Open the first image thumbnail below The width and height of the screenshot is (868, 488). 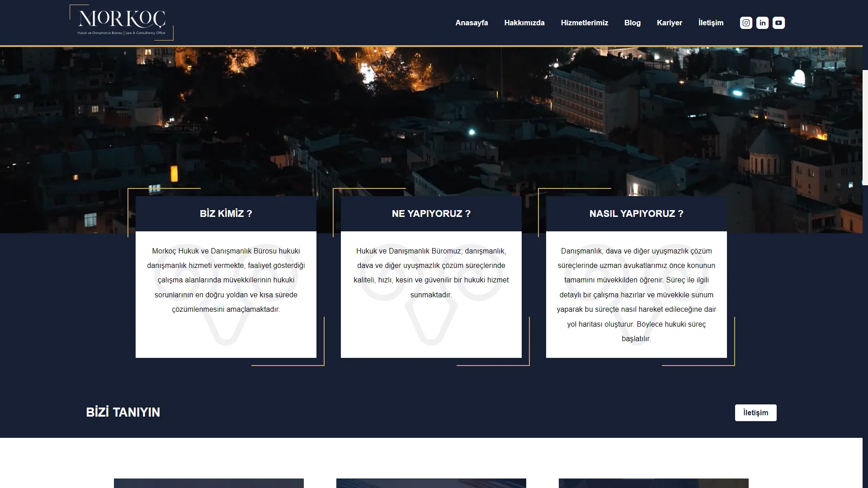click(x=209, y=483)
